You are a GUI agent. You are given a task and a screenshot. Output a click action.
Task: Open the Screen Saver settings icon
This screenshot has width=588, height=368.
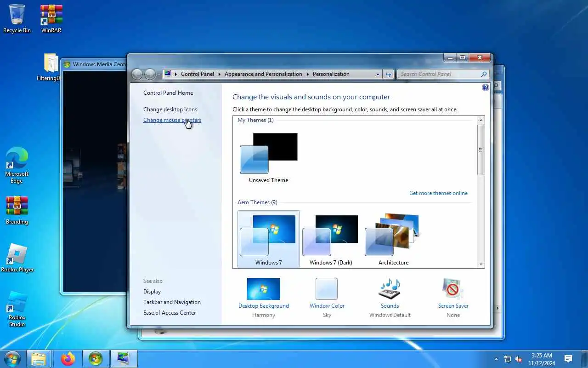453,289
